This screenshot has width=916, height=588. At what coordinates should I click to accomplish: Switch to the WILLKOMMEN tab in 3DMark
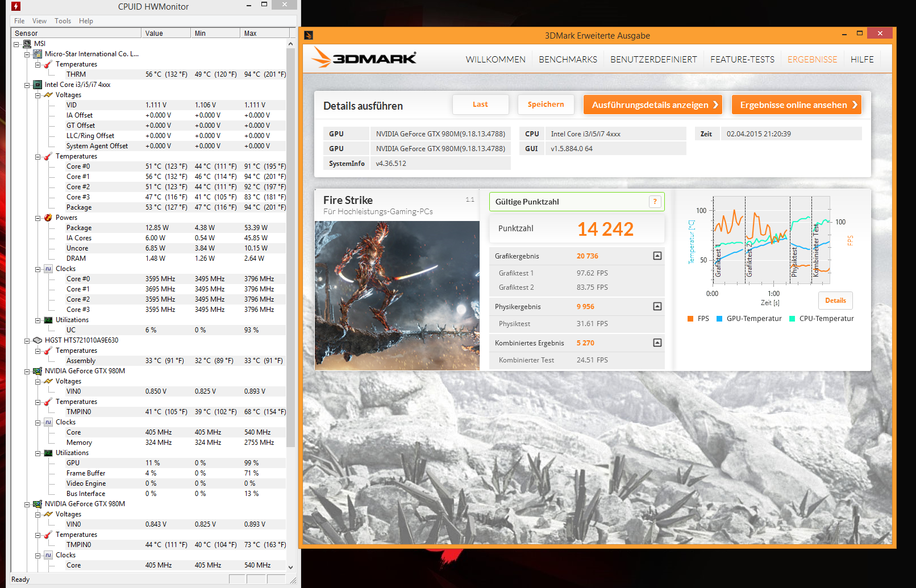coord(496,59)
